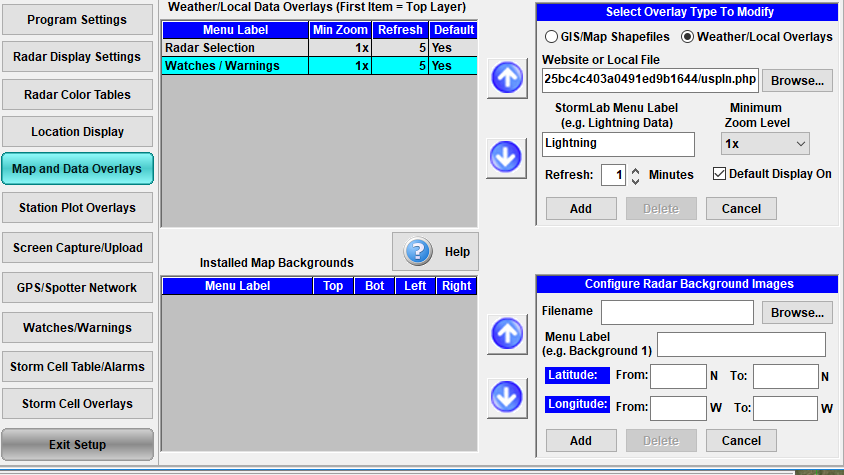844x475 pixels.
Task: Open Watches/Warnings settings section
Action: pos(78,327)
